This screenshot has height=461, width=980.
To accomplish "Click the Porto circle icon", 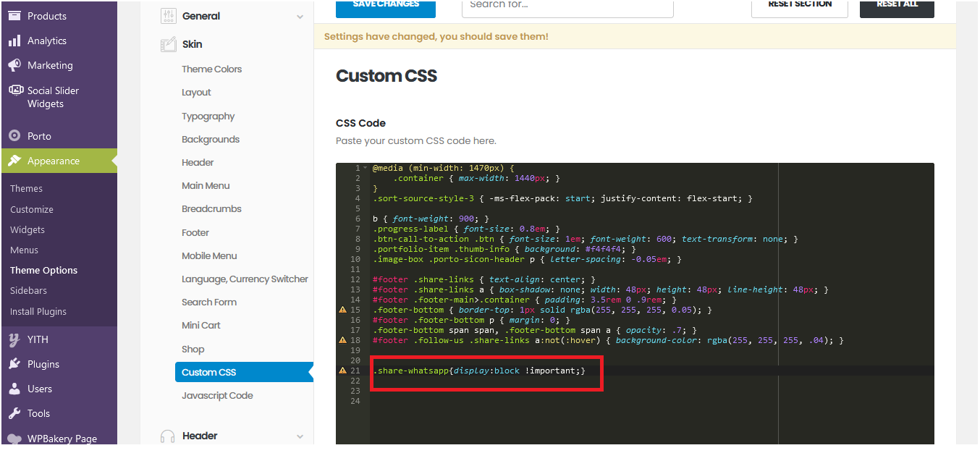I will 14,136.
